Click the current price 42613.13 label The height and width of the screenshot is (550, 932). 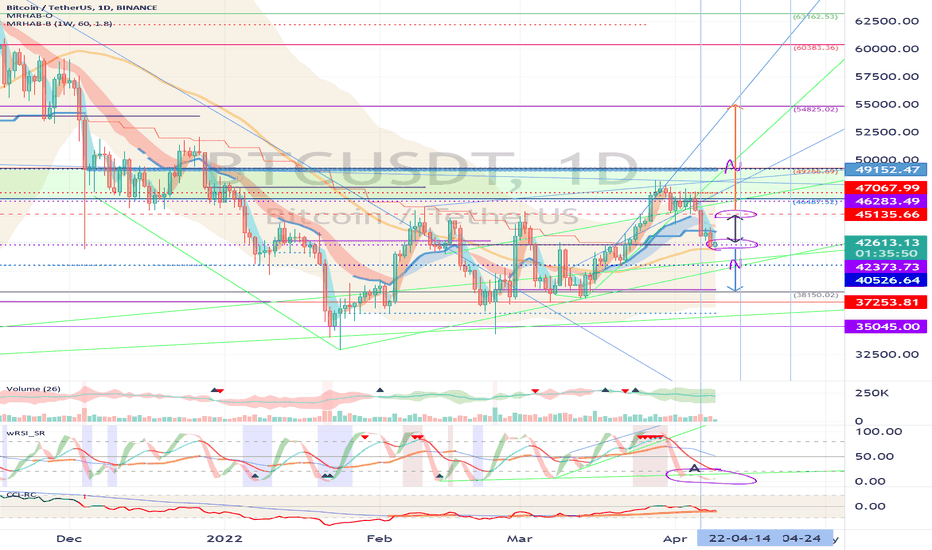pyautogui.click(x=887, y=243)
